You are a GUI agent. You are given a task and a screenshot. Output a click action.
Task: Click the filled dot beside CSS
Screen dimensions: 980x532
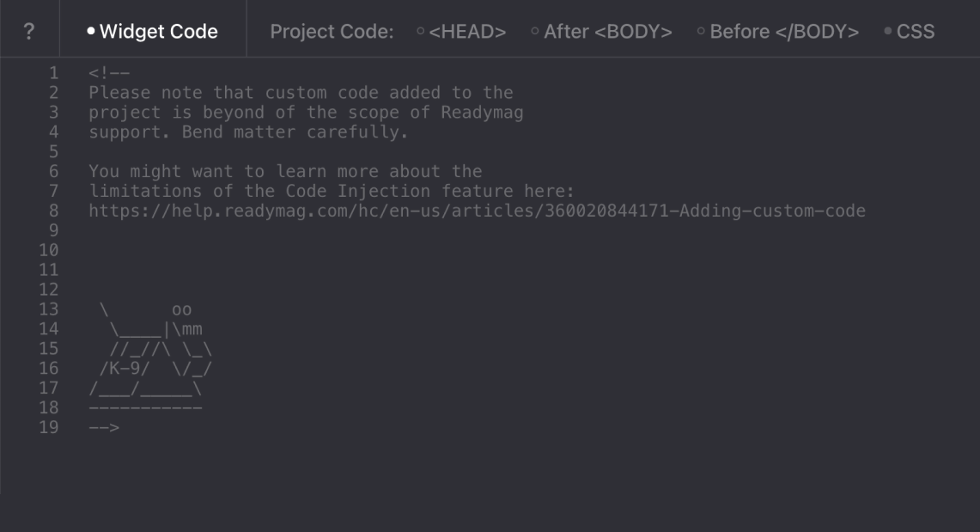(x=887, y=31)
